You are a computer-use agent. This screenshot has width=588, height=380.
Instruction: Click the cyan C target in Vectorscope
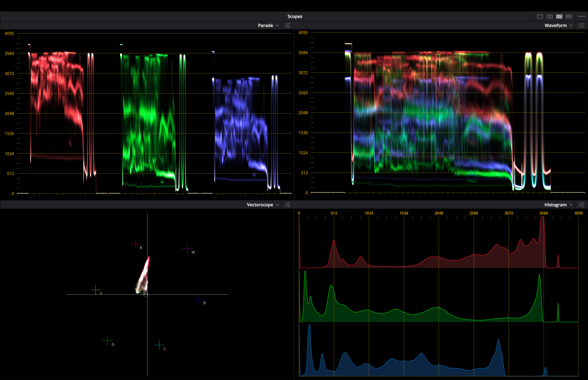coord(159,345)
